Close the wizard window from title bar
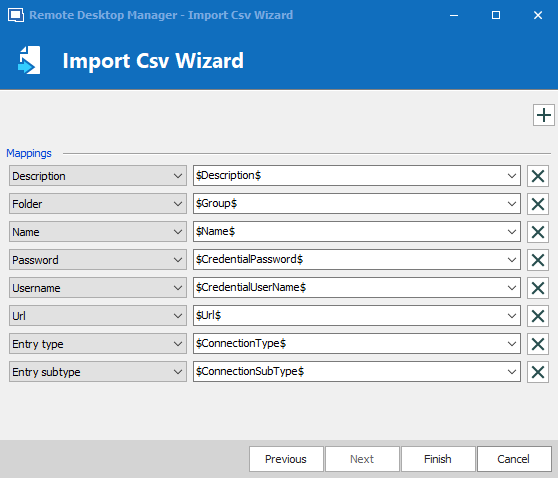 [538, 15]
